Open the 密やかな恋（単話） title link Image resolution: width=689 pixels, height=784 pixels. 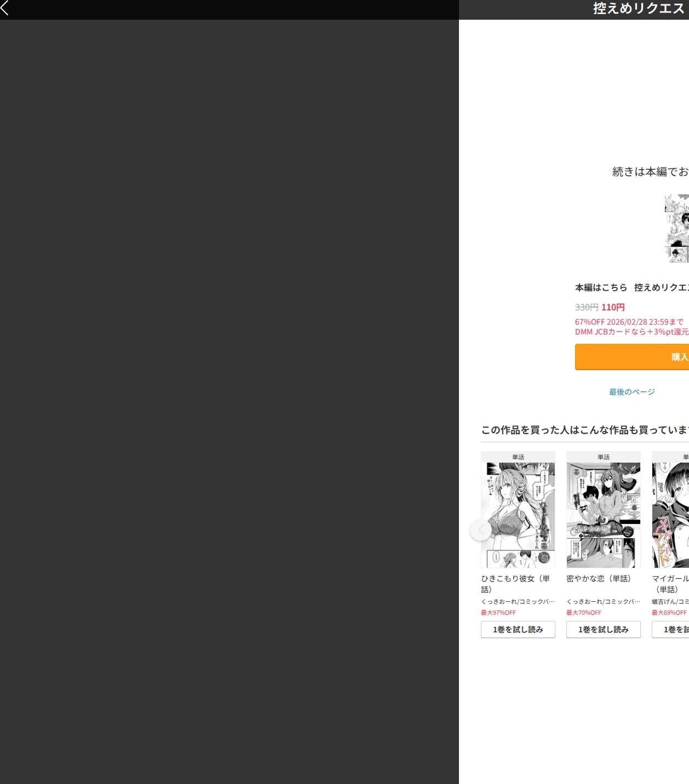click(x=599, y=579)
